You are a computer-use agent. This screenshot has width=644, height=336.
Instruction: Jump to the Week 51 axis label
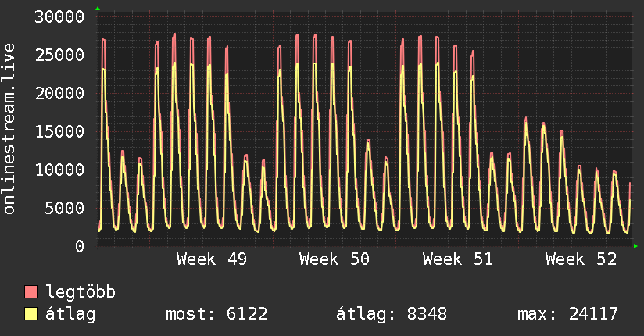(458, 259)
